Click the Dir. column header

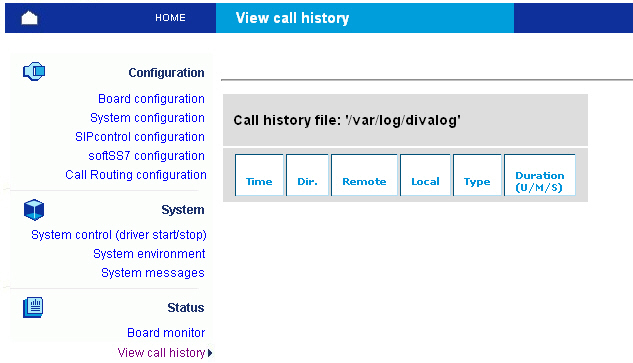[x=307, y=175]
